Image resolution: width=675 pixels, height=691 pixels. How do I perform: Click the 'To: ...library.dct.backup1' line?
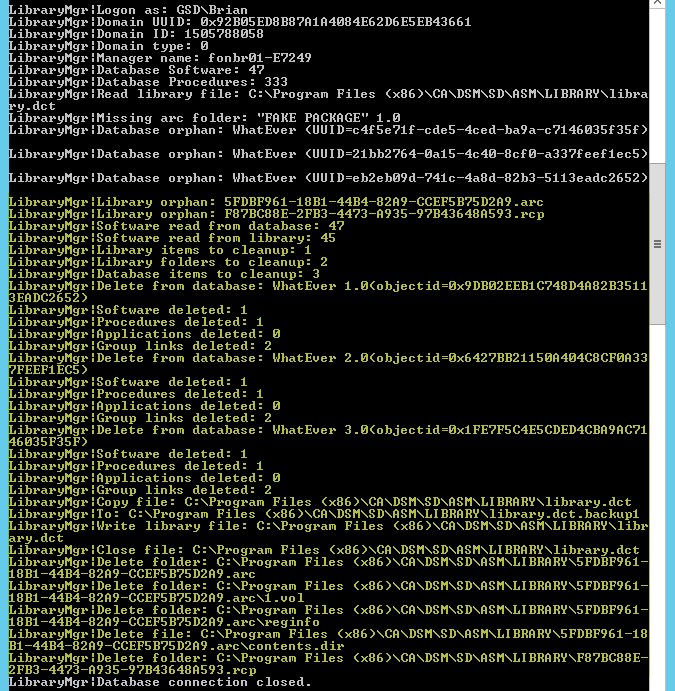click(324, 514)
